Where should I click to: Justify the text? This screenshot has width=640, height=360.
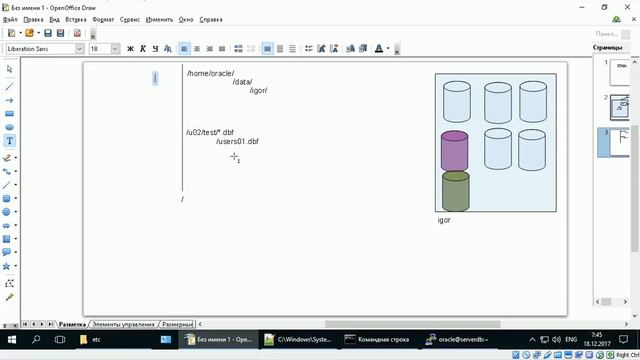tap(222, 49)
